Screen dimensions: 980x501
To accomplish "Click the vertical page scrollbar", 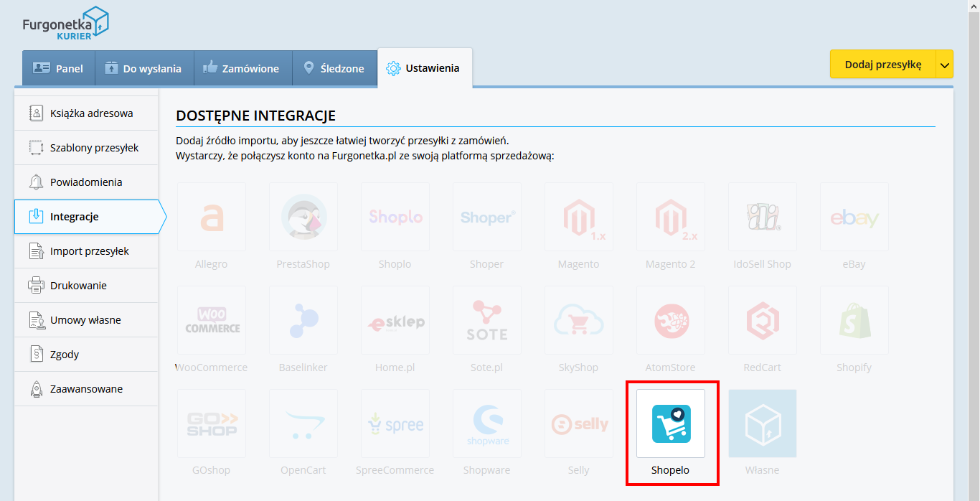I will (x=974, y=250).
